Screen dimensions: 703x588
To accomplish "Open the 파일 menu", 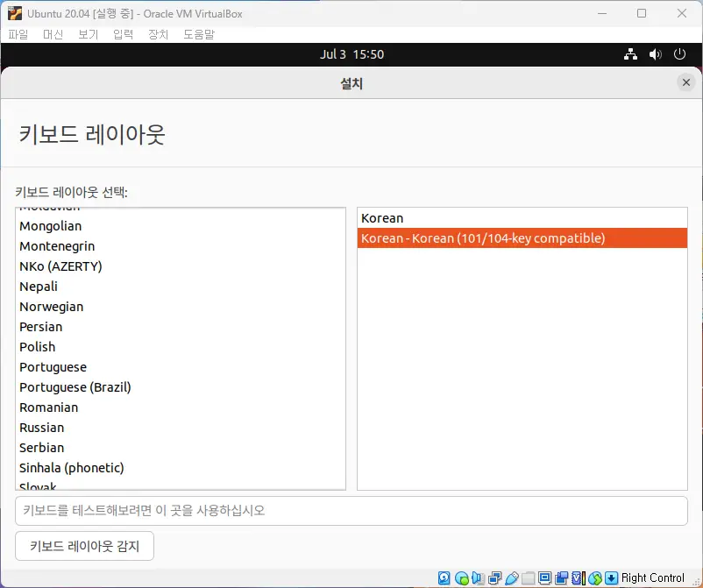I will point(18,34).
